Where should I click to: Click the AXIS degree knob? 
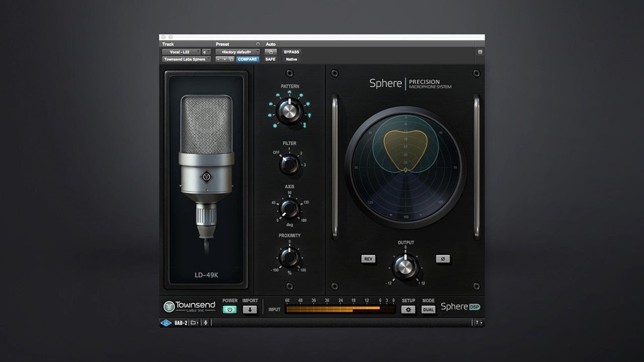point(289,208)
